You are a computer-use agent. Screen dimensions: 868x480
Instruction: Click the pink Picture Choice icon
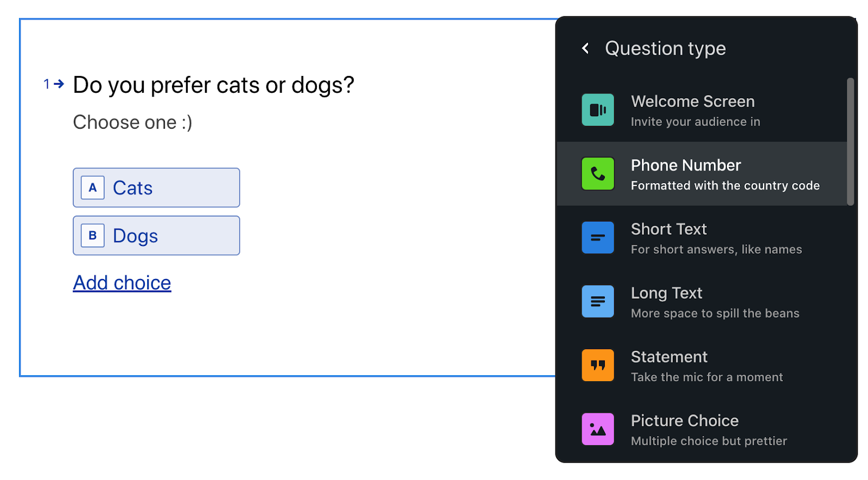tap(598, 429)
